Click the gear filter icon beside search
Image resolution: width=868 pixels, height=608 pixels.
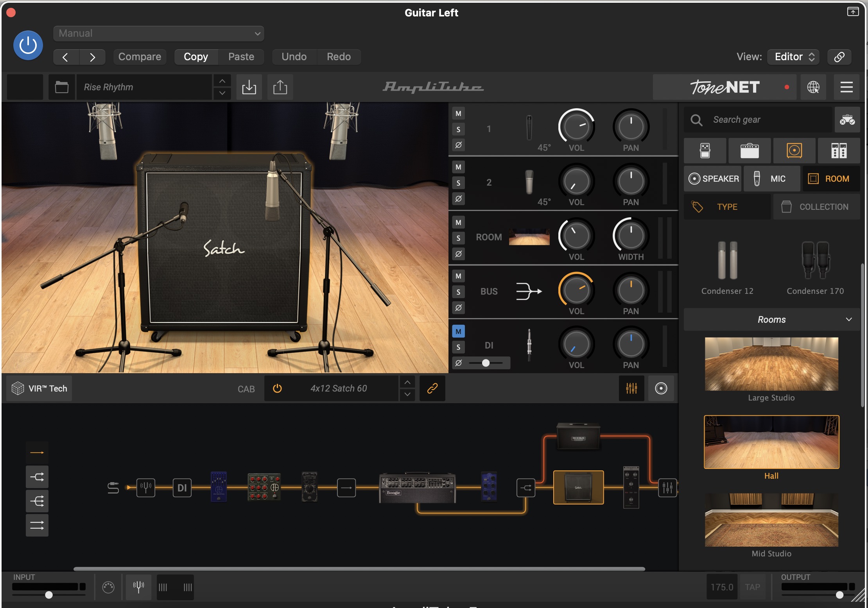847,120
